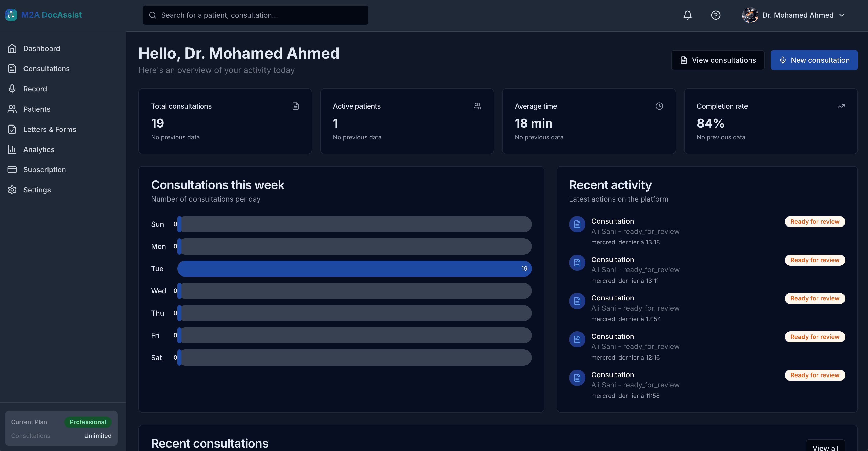This screenshot has height=451, width=868.
Task: Click the consultation icon for the 13:18 activity
Action: click(x=577, y=224)
